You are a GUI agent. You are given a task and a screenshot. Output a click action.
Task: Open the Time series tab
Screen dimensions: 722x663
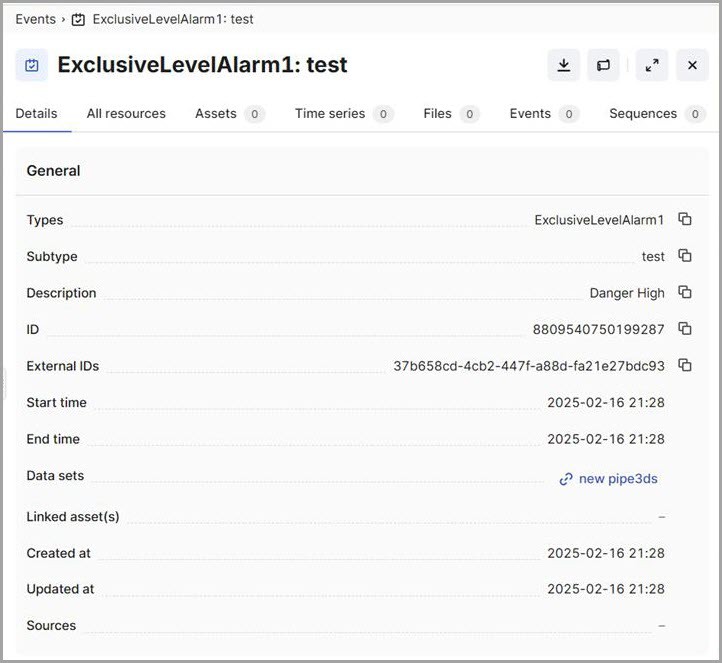coord(344,114)
